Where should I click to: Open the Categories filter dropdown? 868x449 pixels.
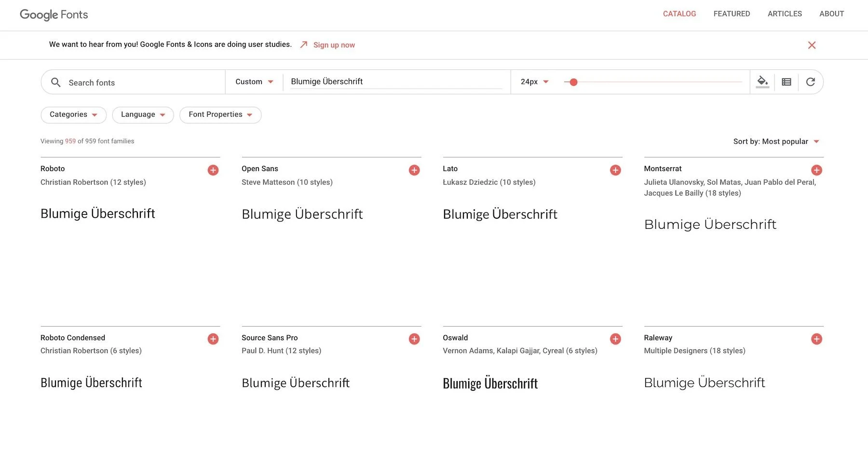[73, 115]
